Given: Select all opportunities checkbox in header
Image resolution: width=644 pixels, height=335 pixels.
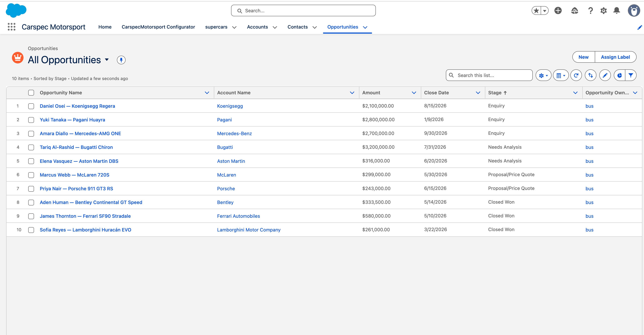Looking at the screenshot, I should pyautogui.click(x=31, y=93).
